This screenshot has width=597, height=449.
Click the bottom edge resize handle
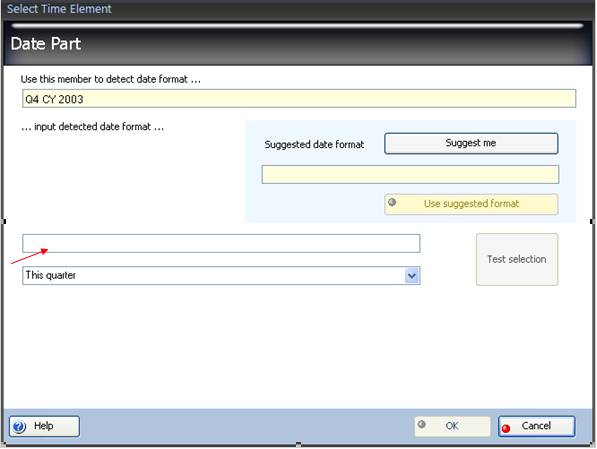tap(298, 444)
